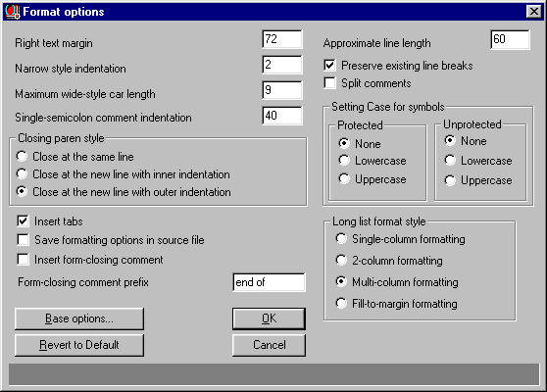This screenshot has height=392, width=547.
Task: Click Revert to Default button
Action: click(79, 345)
